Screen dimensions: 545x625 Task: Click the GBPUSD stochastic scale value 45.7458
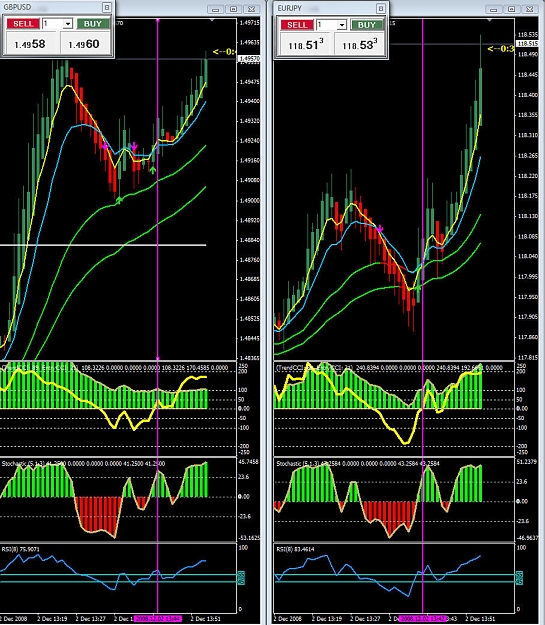[x=249, y=462]
